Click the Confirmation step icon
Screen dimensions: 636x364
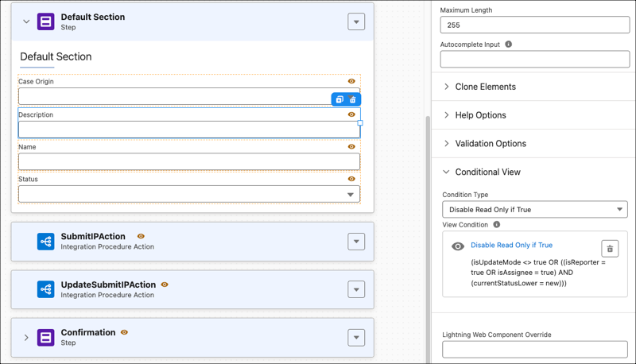click(45, 337)
